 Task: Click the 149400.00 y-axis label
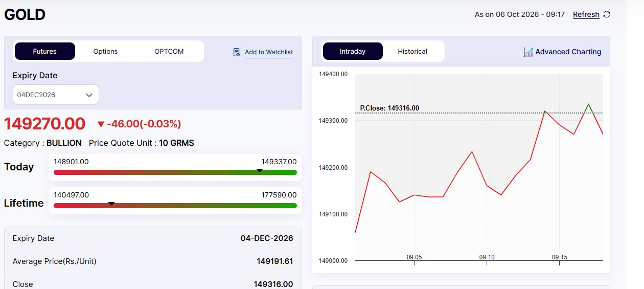tap(333, 74)
